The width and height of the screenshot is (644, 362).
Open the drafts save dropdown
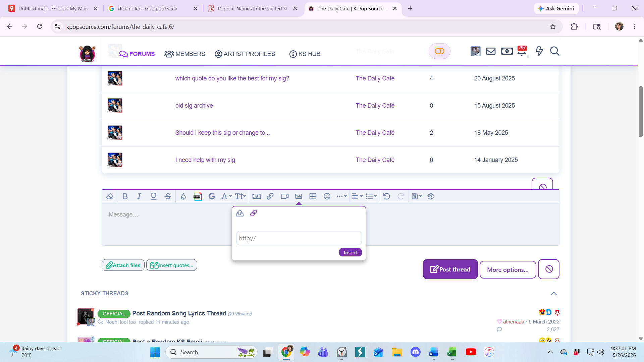[417, 196]
